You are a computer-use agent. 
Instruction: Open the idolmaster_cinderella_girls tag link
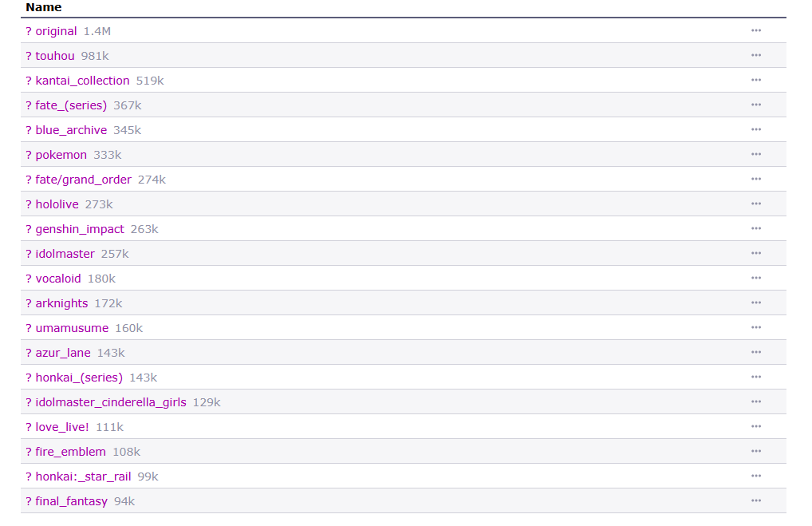[111, 402]
